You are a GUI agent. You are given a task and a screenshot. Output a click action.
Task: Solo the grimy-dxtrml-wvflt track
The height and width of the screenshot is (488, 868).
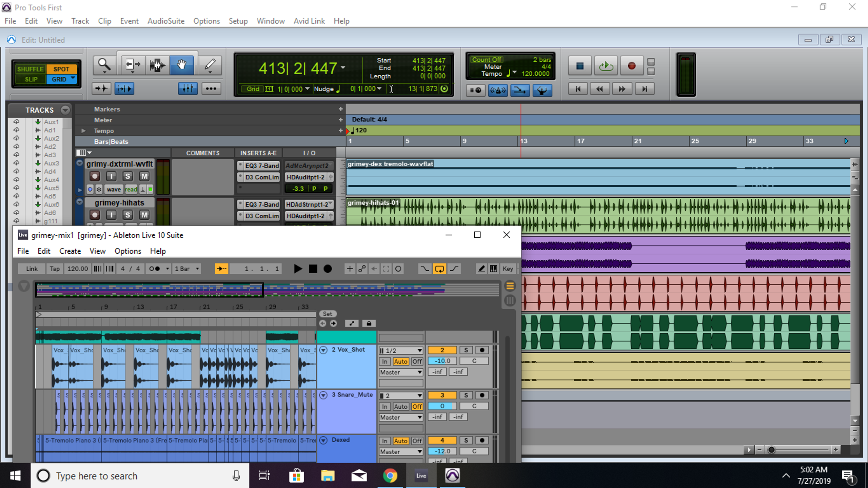(x=127, y=176)
